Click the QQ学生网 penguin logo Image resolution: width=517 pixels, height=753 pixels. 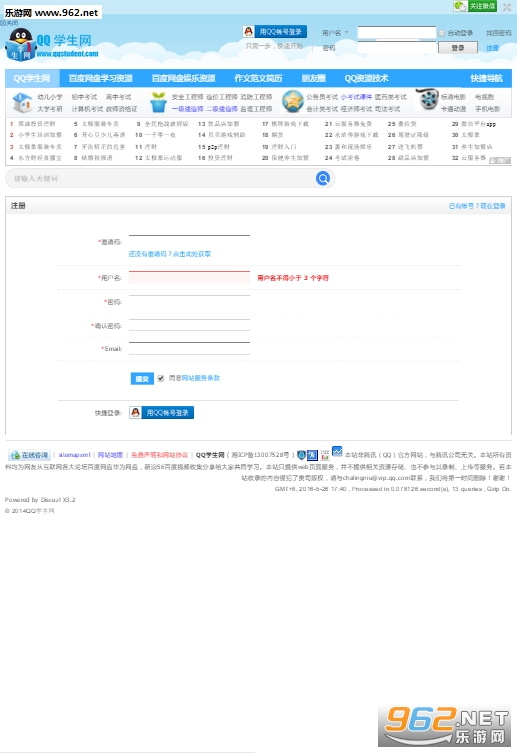[x=52, y=44]
